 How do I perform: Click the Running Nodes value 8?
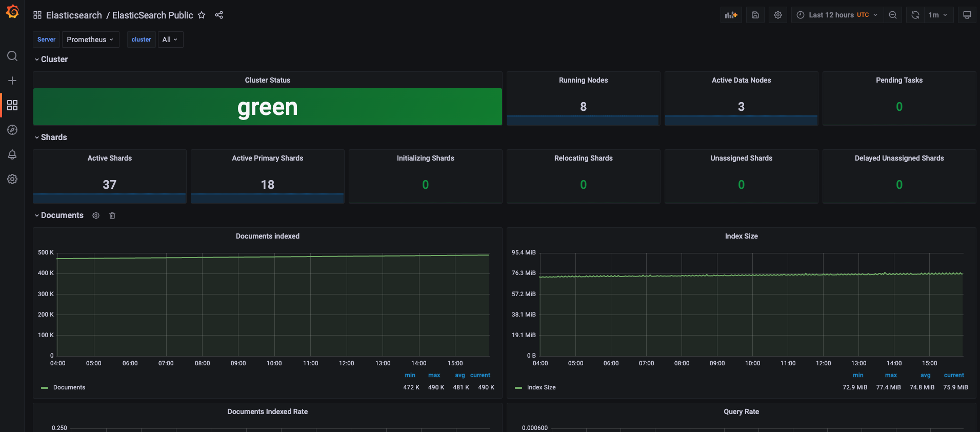[584, 107]
